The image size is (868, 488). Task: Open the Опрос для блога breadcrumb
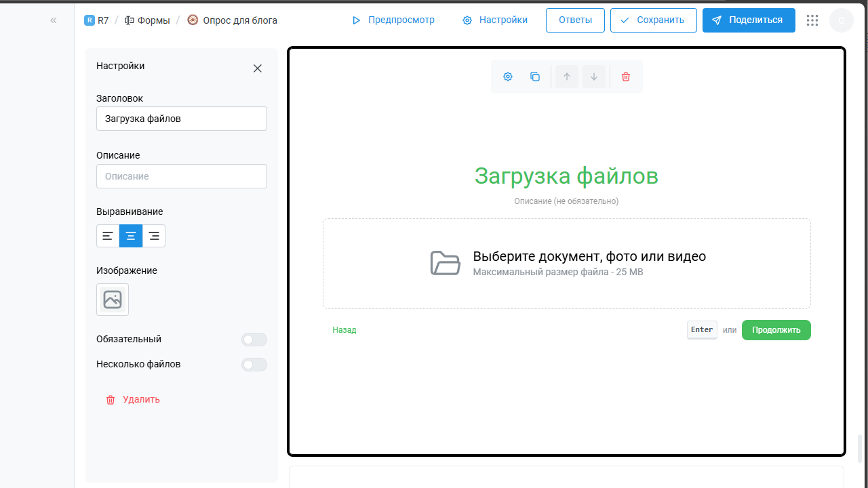tap(233, 20)
